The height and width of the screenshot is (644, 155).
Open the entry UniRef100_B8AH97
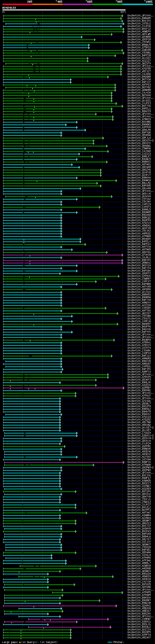click(139, 324)
